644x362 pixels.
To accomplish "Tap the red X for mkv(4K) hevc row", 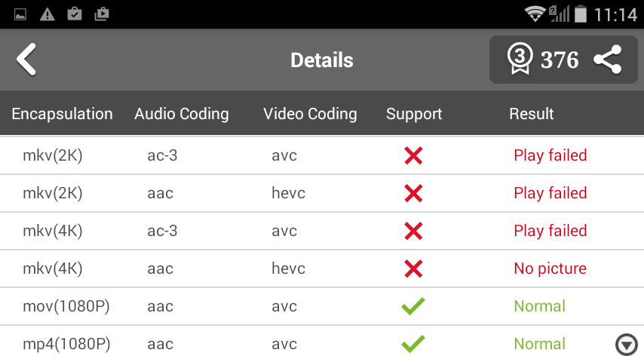I will coord(413,268).
